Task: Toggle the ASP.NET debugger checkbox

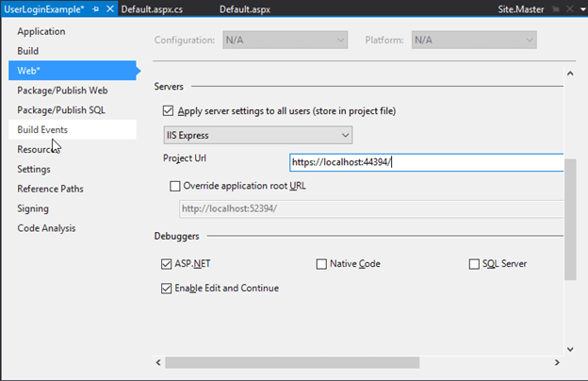Action: 168,264
